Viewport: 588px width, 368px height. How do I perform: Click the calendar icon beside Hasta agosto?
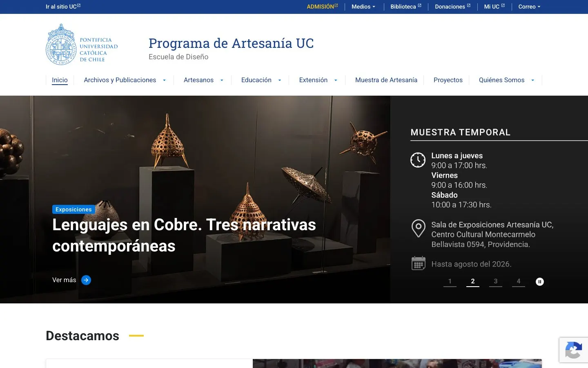click(418, 263)
